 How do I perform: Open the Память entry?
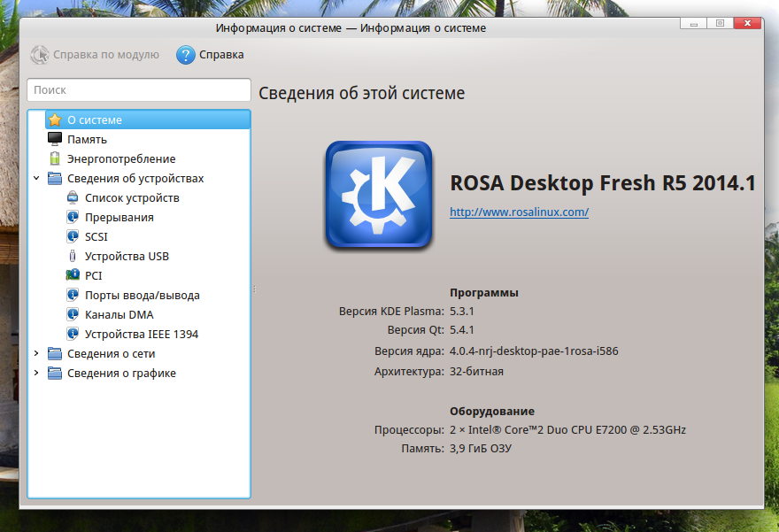87,140
